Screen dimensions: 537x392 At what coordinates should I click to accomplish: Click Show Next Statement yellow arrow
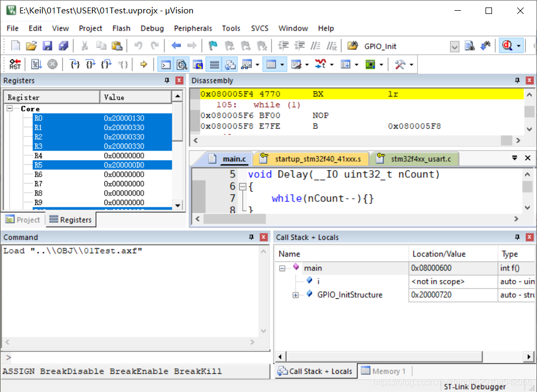[x=144, y=64]
